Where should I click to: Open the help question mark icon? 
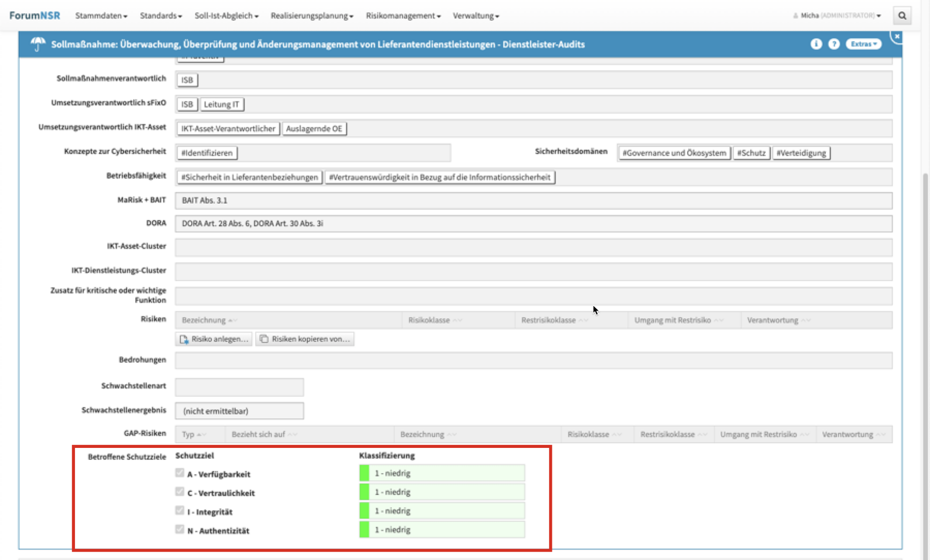click(833, 44)
